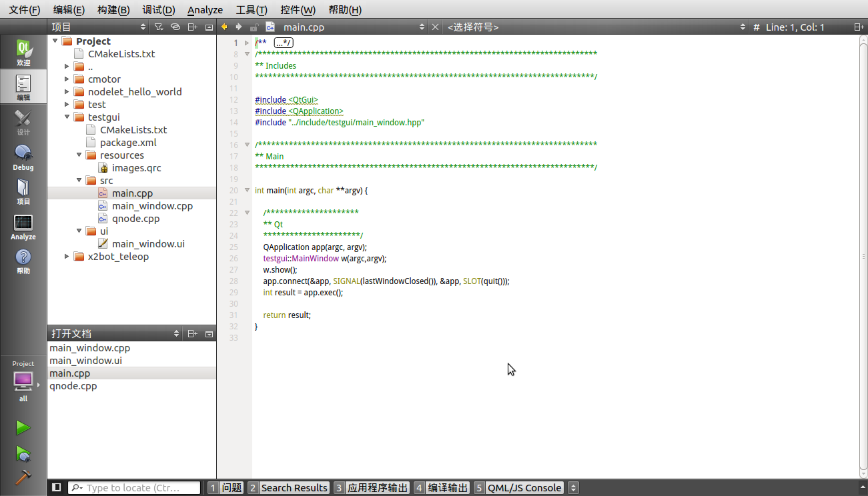Collapse the src folder
868x496 pixels.
[x=79, y=181]
